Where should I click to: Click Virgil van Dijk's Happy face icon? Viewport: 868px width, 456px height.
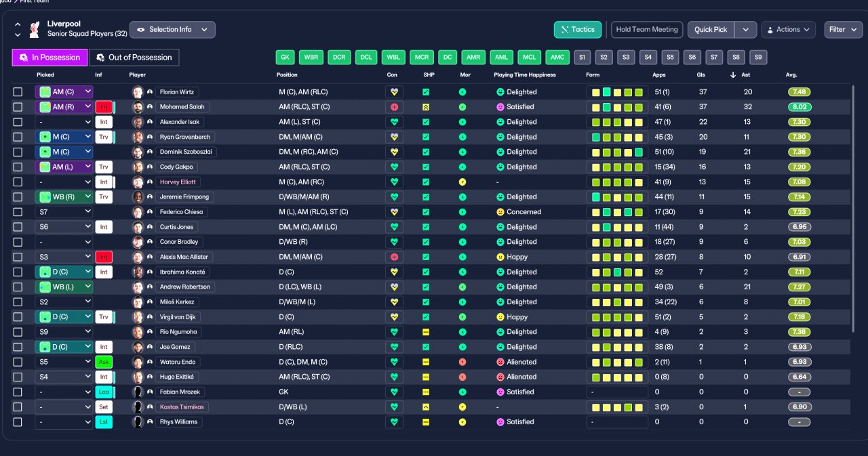[x=500, y=317]
